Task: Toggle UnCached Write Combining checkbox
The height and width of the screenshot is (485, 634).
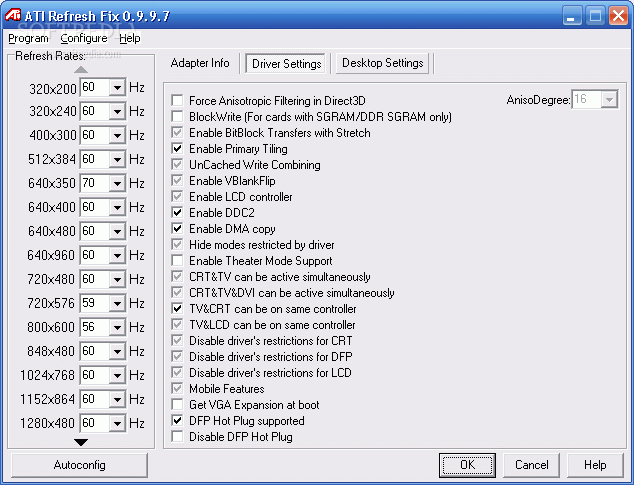Action: [x=177, y=165]
